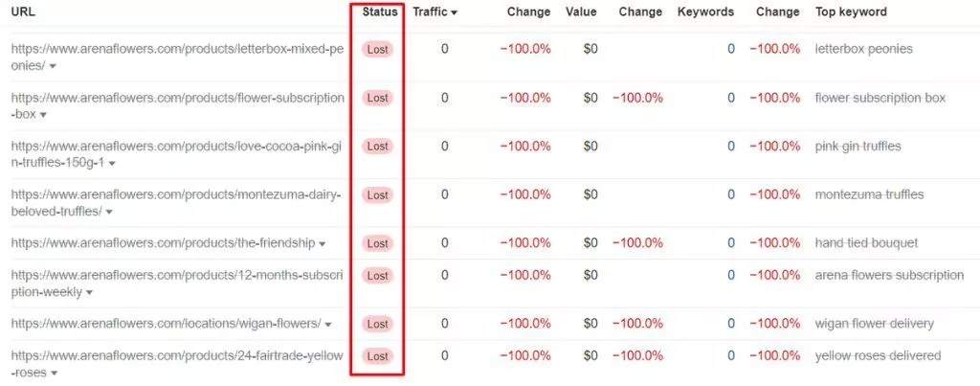This screenshot has height=386, width=980.
Task: Open the 12-months-subscription-weekly URL
Action: pyautogui.click(x=177, y=276)
